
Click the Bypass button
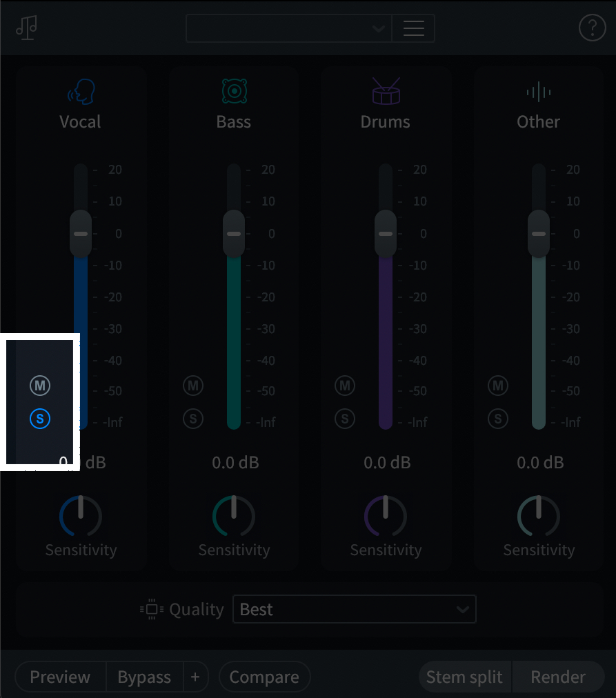(144, 677)
